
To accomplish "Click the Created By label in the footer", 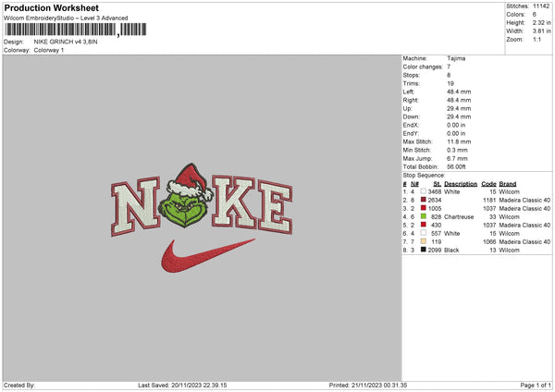I will pyautogui.click(x=19, y=385).
